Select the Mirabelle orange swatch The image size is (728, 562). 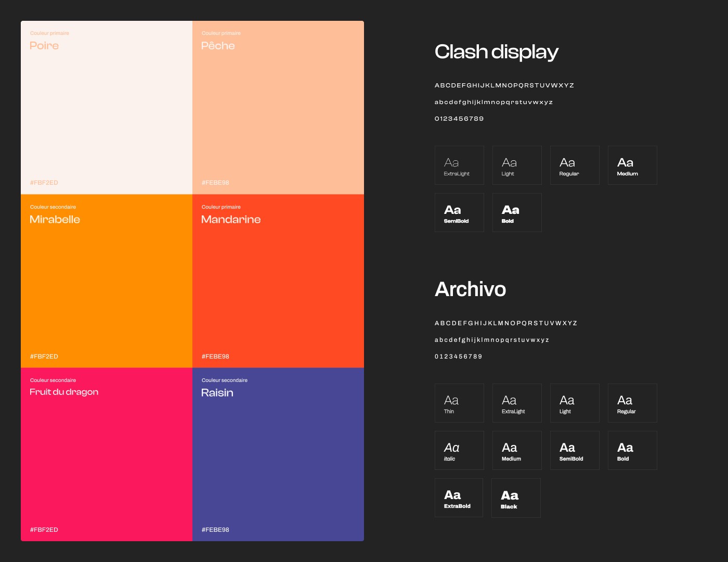pos(107,281)
